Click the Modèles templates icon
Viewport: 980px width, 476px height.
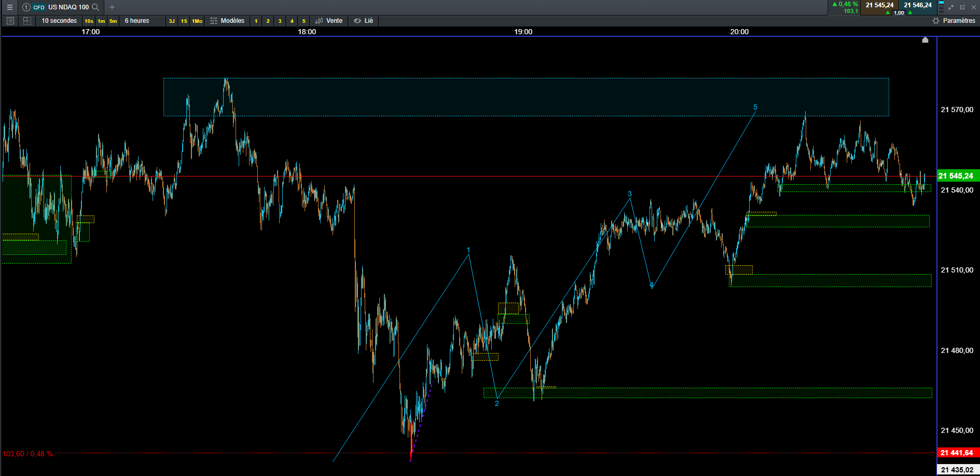(x=227, y=21)
